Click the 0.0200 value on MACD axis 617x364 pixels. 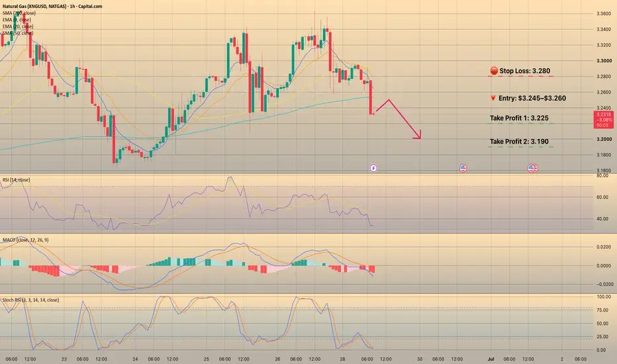coord(604,247)
